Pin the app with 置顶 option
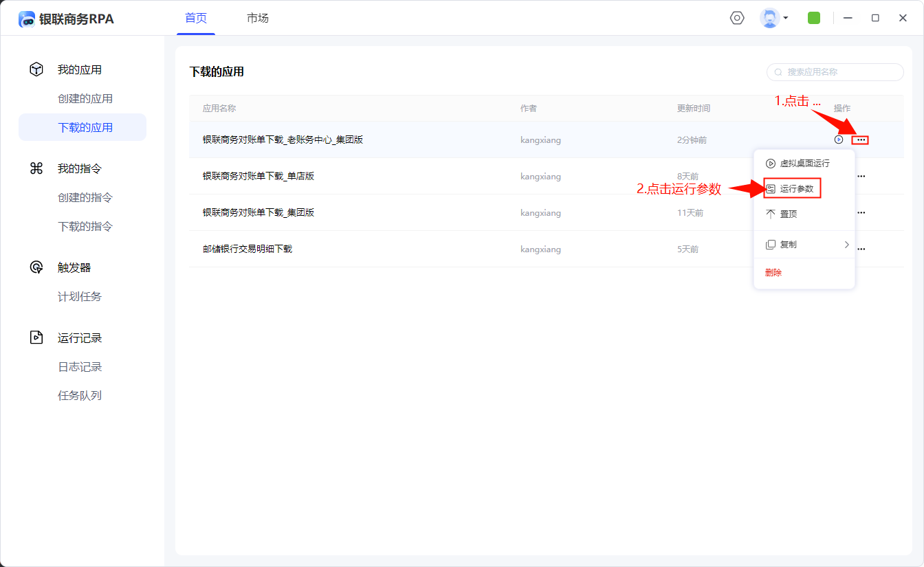 [788, 214]
